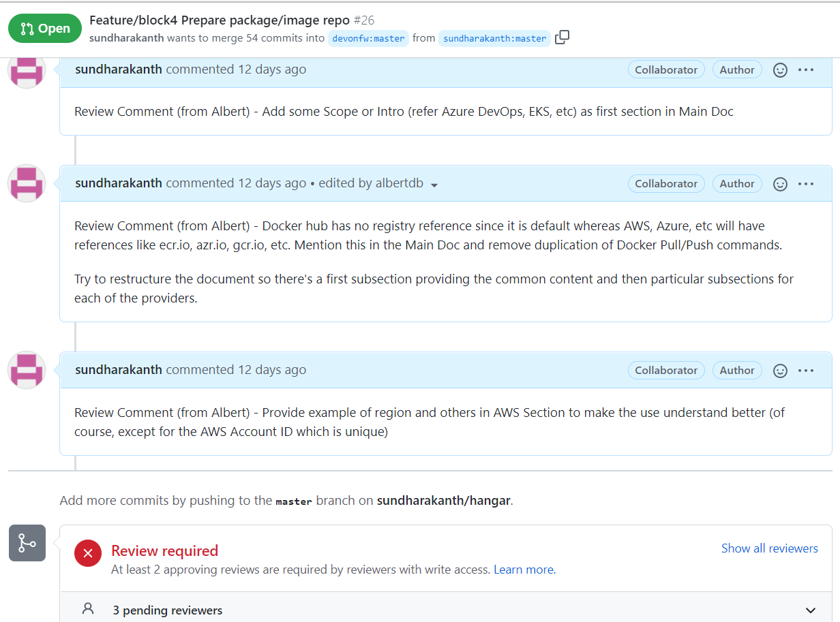This screenshot has width=840, height=622.
Task: Open sundharakanth's profile from the second comment
Action: point(118,183)
